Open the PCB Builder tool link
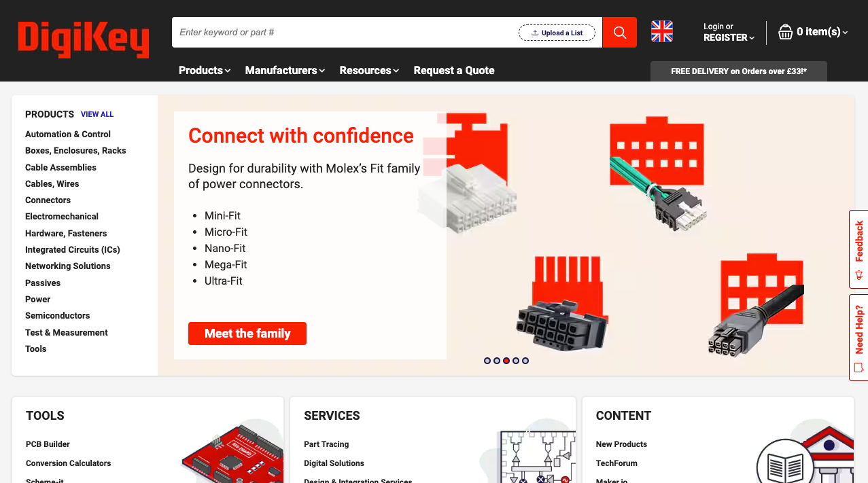Viewport: 868px width, 483px height. coord(48,444)
